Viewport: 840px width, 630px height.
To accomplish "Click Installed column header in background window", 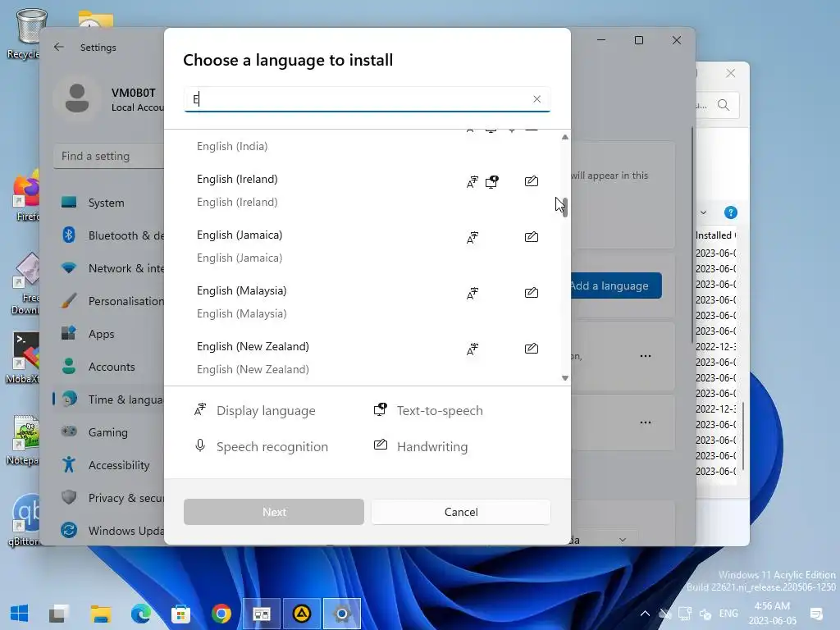I will click(715, 235).
